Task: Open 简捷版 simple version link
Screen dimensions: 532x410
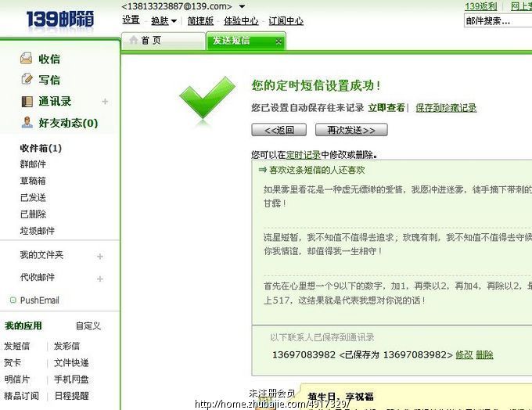Action: (x=200, y=21)
